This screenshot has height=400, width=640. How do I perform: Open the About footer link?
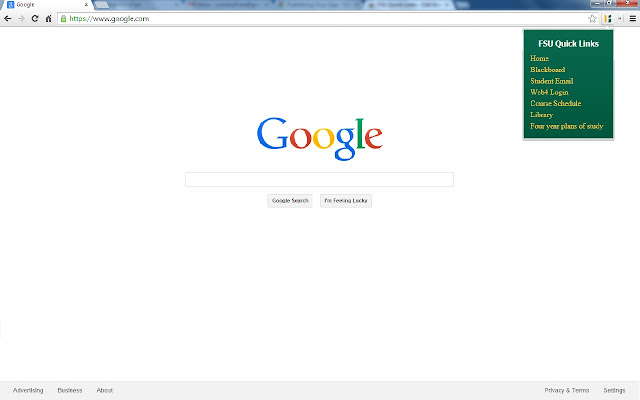[x=104, y=390]
